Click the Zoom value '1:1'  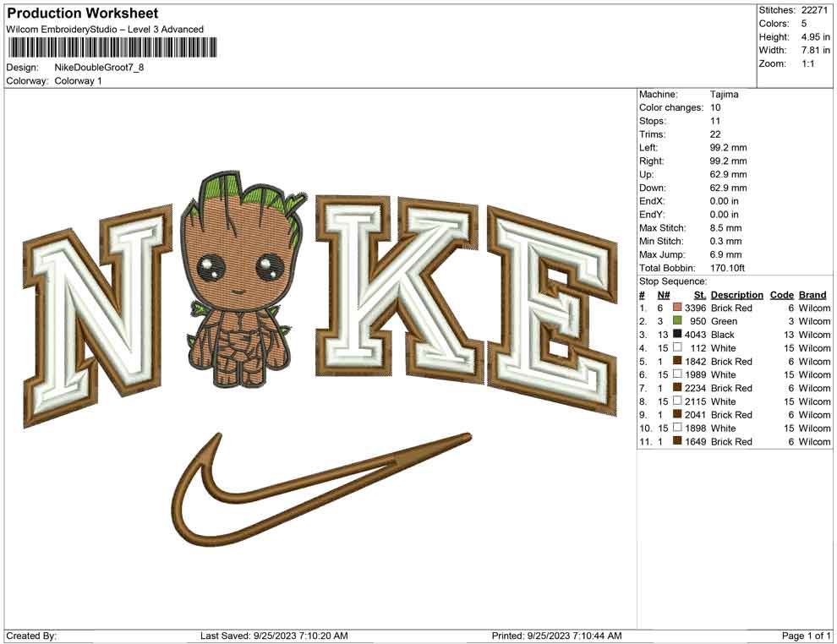pos(808,63)
